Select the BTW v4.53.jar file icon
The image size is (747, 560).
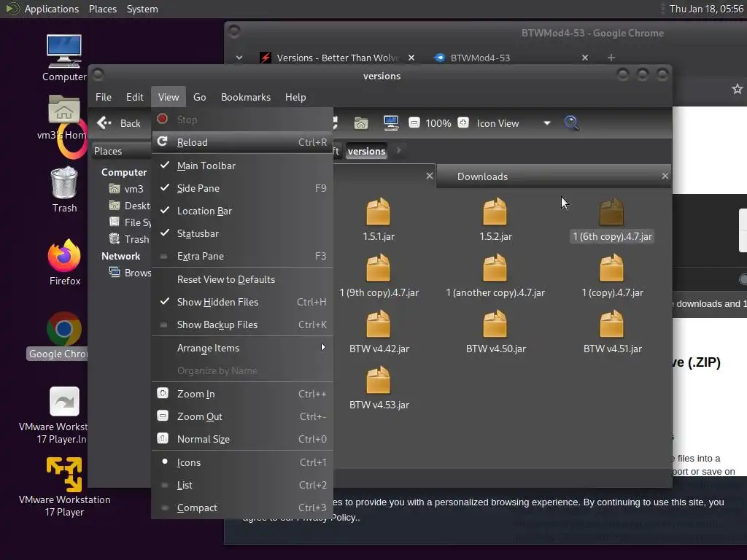pos(379,381)
